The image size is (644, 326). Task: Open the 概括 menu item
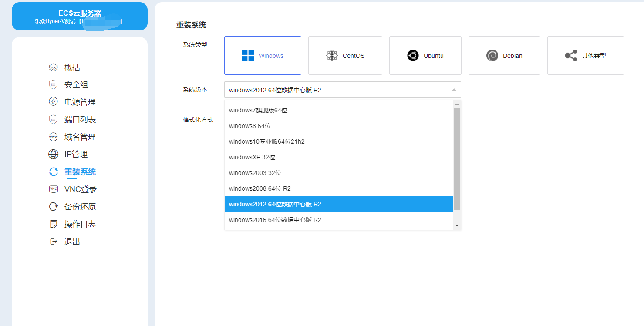point(72,67)
